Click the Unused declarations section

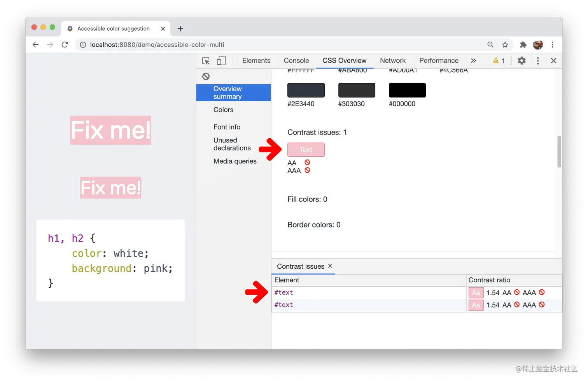click(232, 144)
